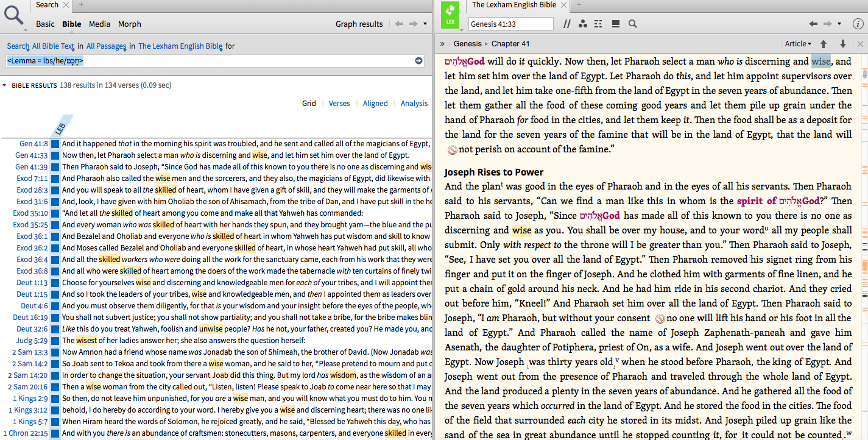This screenshot has height=440, width=868.
Task: Click the Graph results button
Action: point(359,24)
